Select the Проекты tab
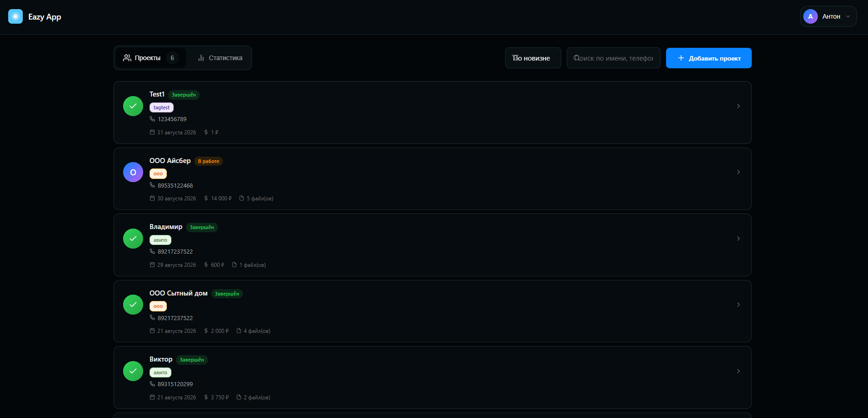The image size is (868, 418). tap(150, 58)
